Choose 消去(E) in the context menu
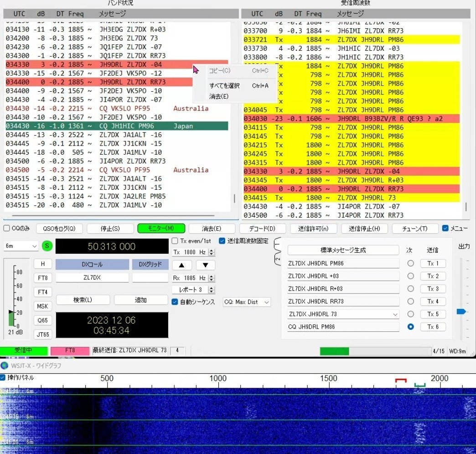476x454 pixels. pyautogui.click(x=219, y=96)
